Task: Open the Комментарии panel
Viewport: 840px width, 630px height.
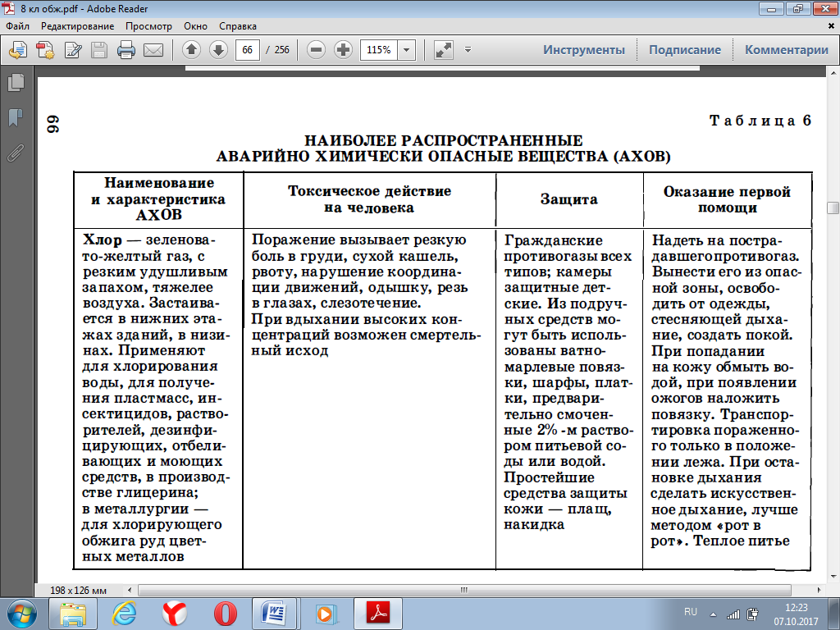Action: (x=787, y=50)
